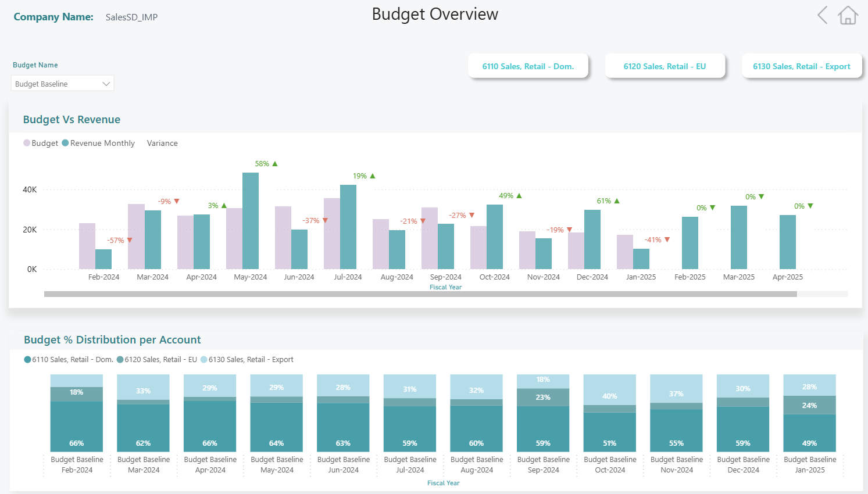Go to home page icon
This screenshot has width=868, height=494.
coord(848,15)
